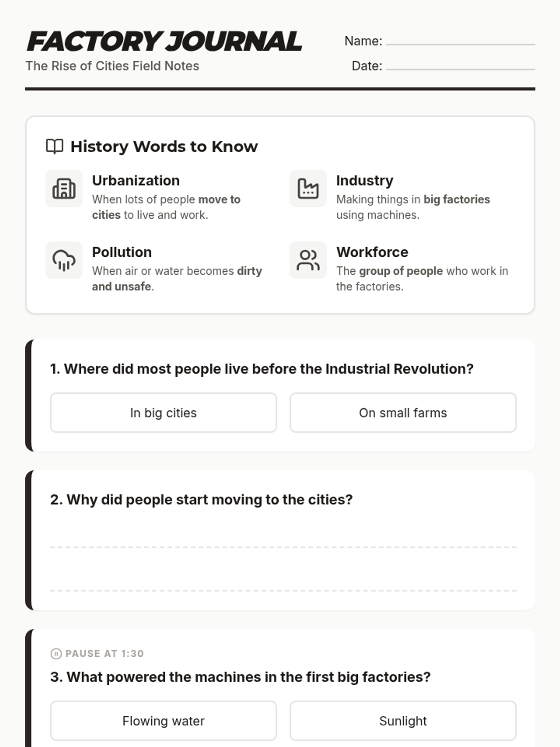Pick "Flowing water" as the answer

coord(163,721)
